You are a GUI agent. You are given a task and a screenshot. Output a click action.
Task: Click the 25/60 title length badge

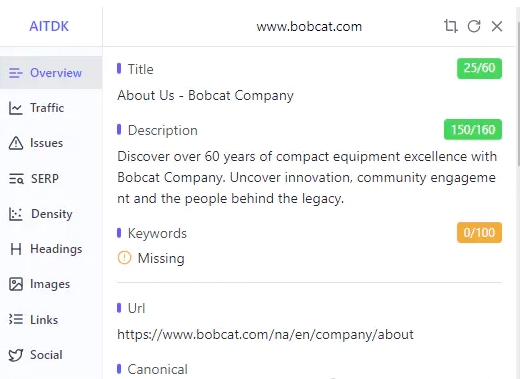coord(479,68)
